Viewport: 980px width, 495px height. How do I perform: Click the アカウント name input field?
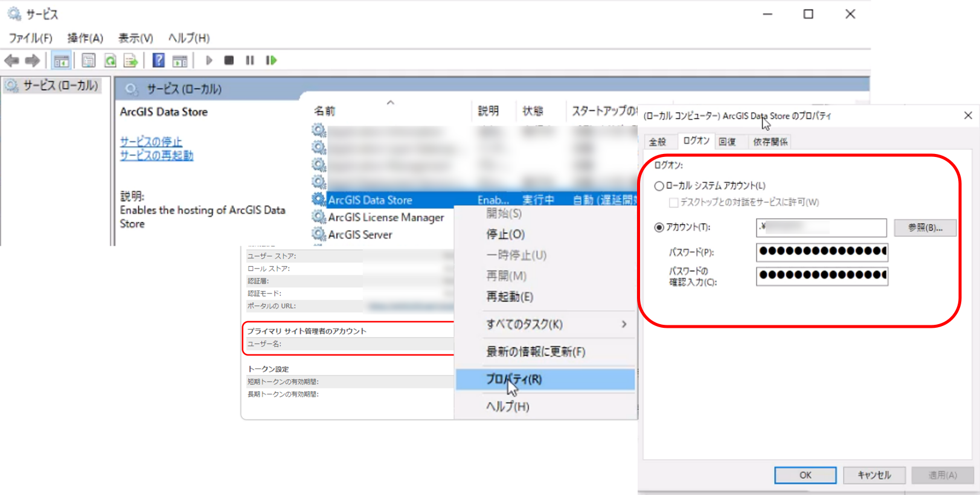pyautogui.click(x=821, y=228)
